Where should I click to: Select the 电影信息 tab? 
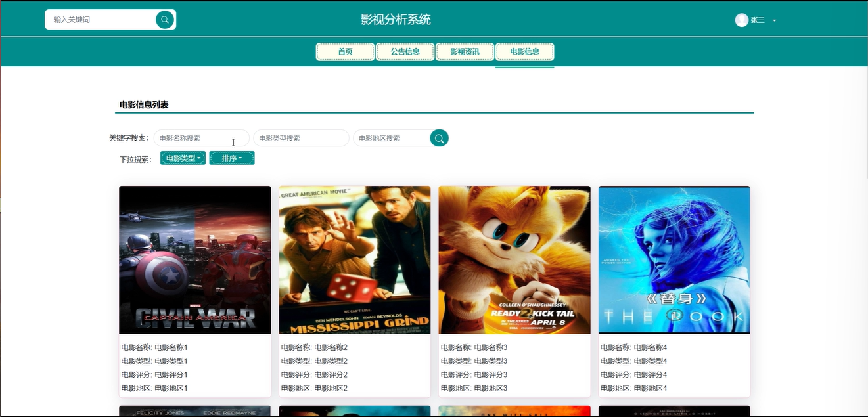click(525, 52)
